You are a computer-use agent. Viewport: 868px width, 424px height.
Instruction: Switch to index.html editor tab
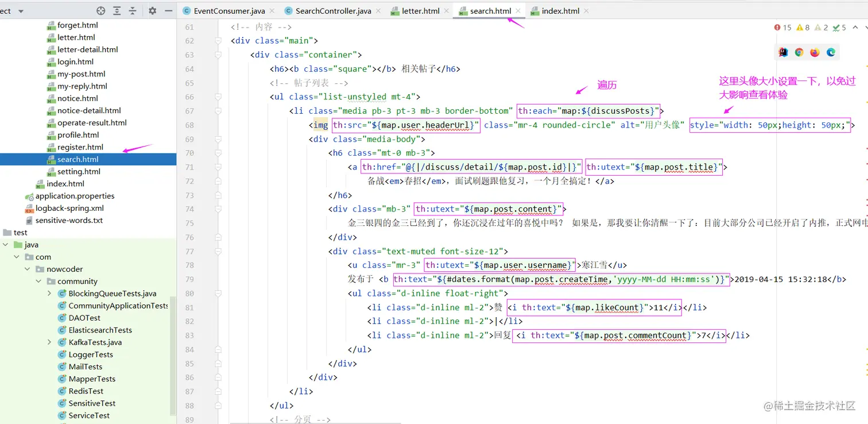[x=560, y=11]
